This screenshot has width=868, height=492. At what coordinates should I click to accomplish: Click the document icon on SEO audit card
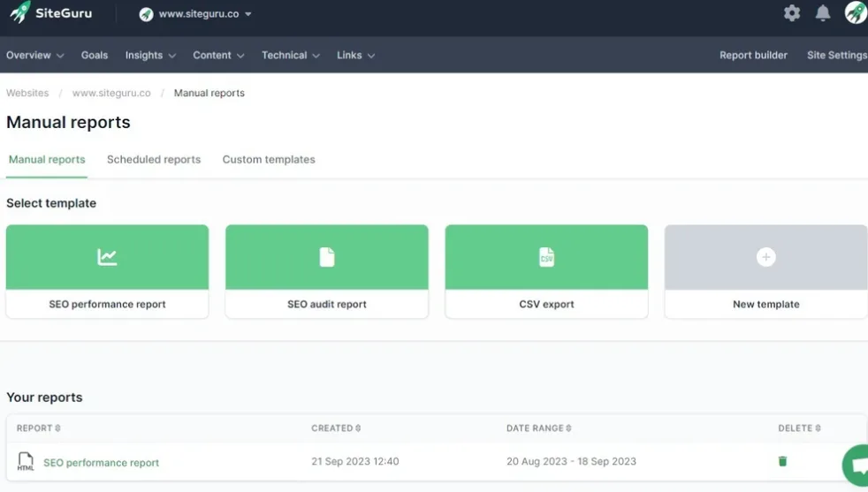(x=327, y=257)
